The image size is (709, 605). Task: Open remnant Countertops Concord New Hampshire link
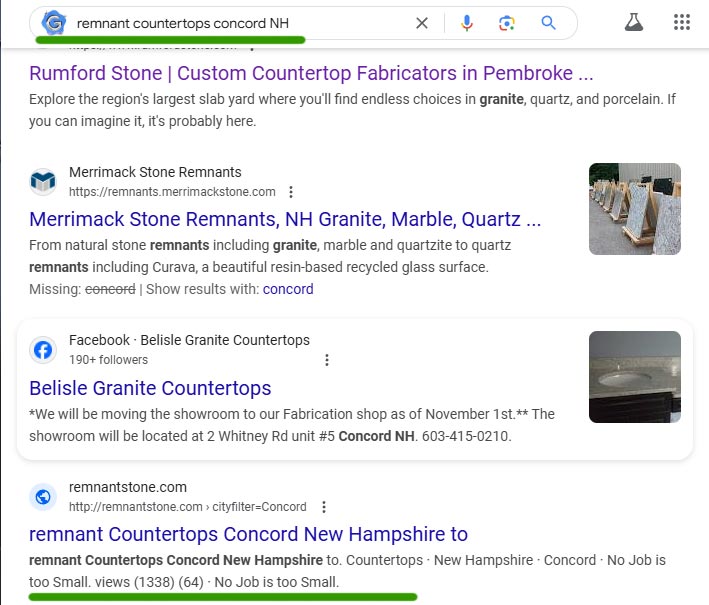[248, 534]
